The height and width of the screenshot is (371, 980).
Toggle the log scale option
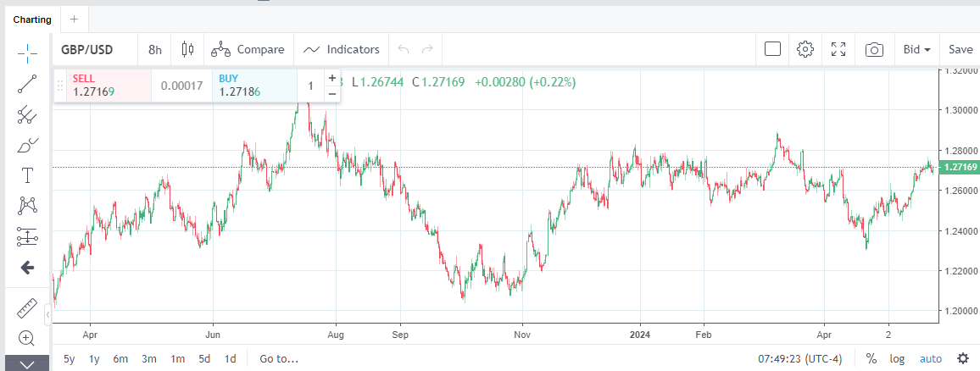pos(897,358)
